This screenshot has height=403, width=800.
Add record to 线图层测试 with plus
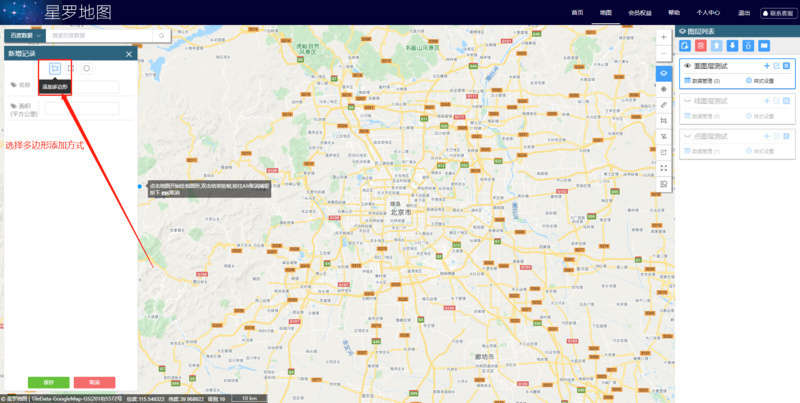point(766,101)
